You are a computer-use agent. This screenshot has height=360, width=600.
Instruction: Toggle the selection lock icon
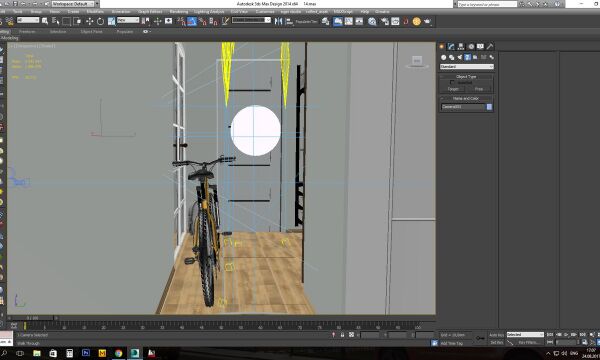342,335
